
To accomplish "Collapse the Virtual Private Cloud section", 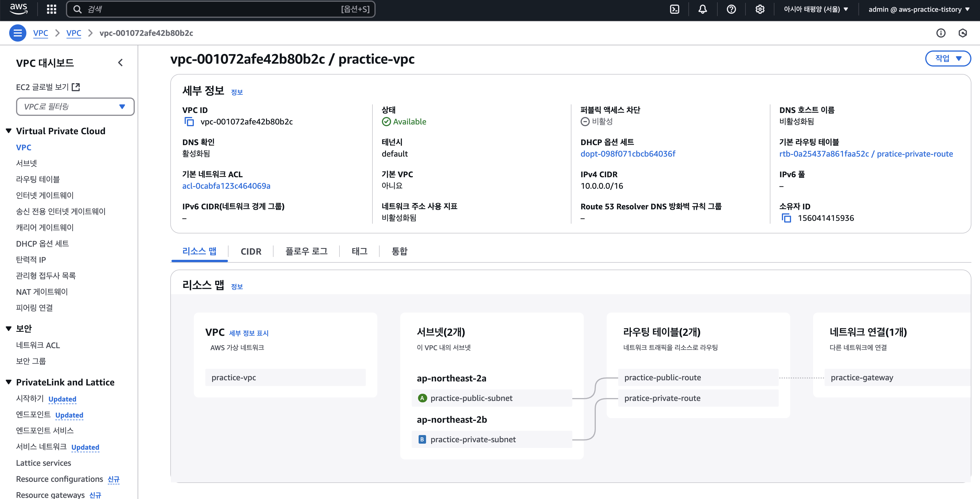I will click(9, 131).
